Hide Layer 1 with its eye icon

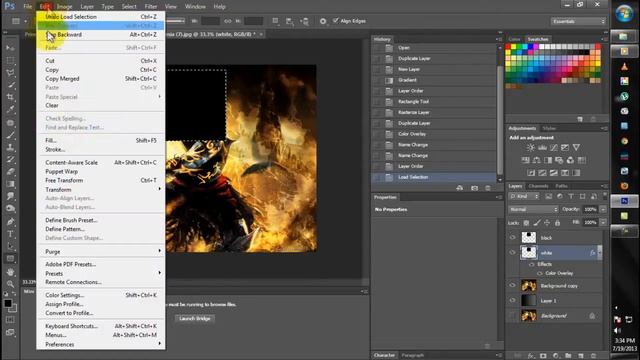click(513, 300)
